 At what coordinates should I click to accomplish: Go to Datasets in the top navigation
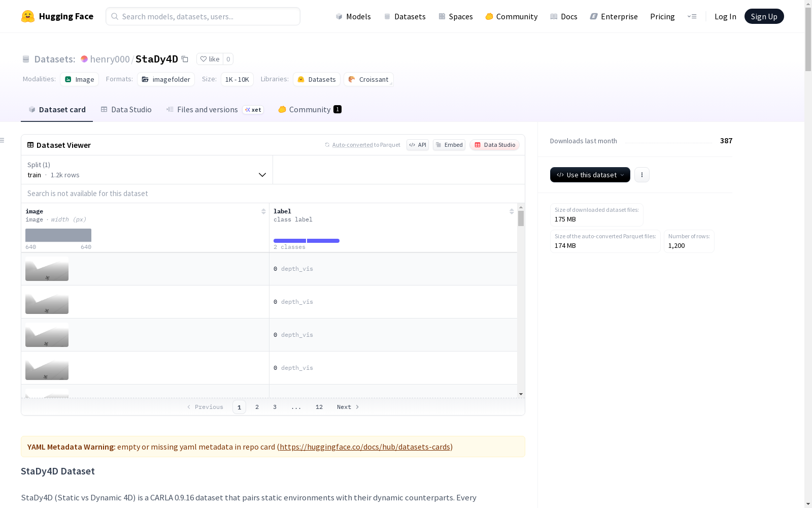[x=404, y=16]
